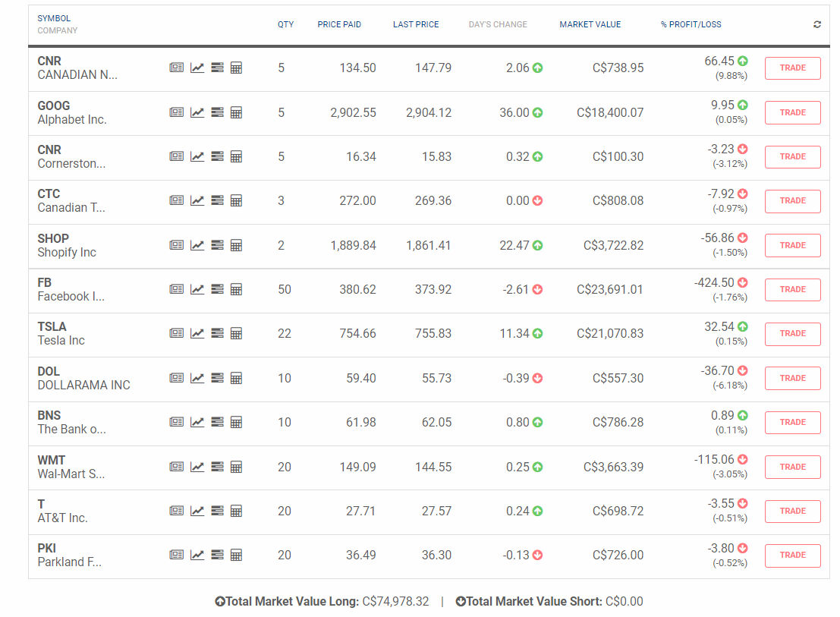Open news icon for Shopify Inc row
This screenshot has width=840, height=617.
(x=176, y=245)
